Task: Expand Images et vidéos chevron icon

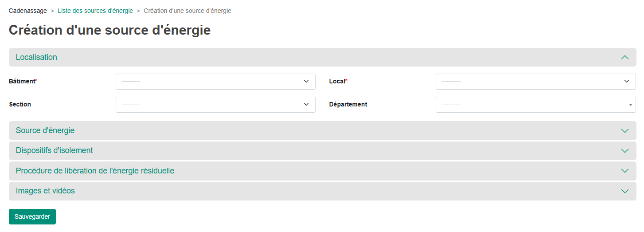Action: (x=625, y=191)
